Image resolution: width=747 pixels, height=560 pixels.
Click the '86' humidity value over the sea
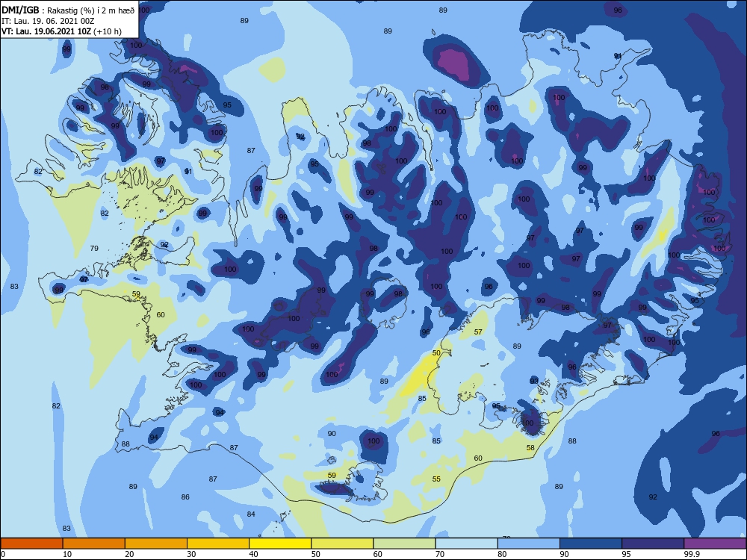(x=185, y=497)
